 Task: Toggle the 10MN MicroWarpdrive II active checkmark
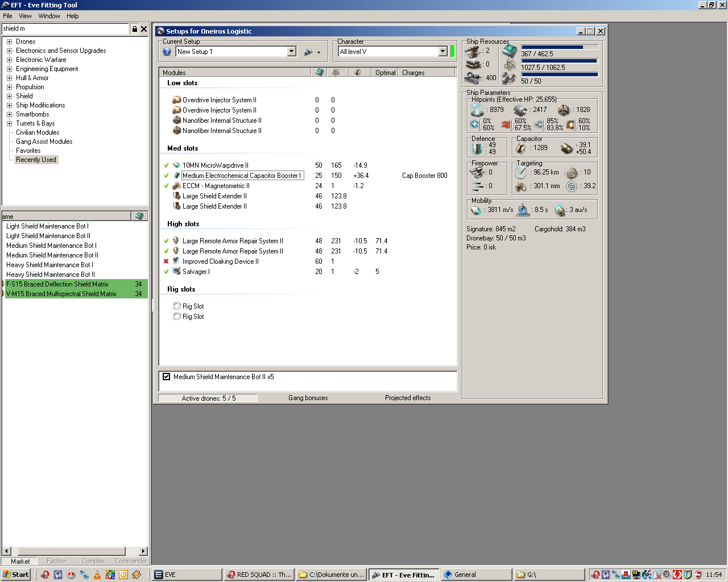[167, 165]
